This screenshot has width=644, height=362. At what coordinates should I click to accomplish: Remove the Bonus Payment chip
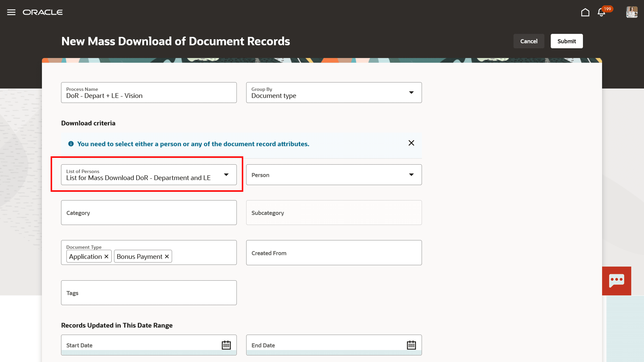tap(167, 257)
